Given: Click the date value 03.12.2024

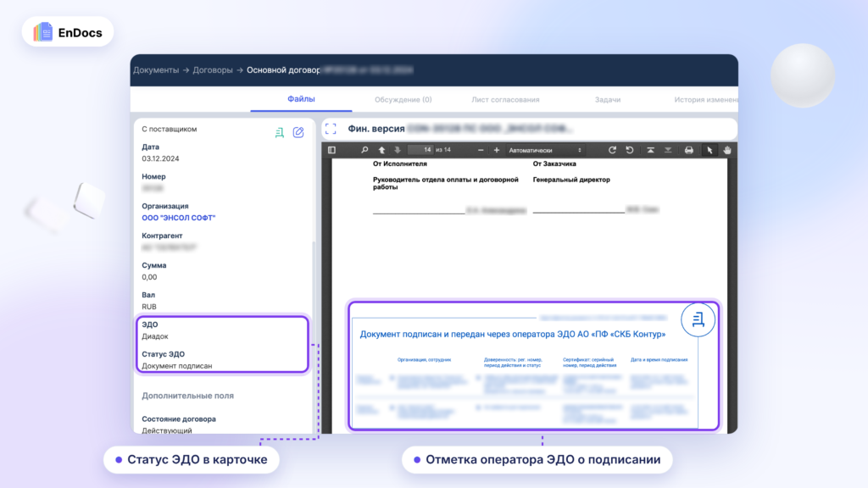Looking at the screenshot, I should [160, 158].
